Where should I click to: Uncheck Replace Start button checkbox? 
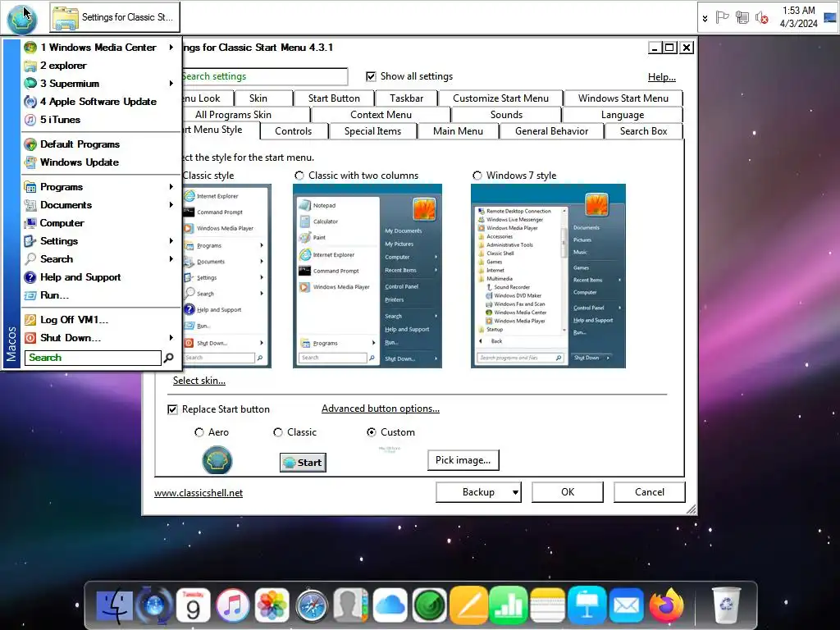172,409
